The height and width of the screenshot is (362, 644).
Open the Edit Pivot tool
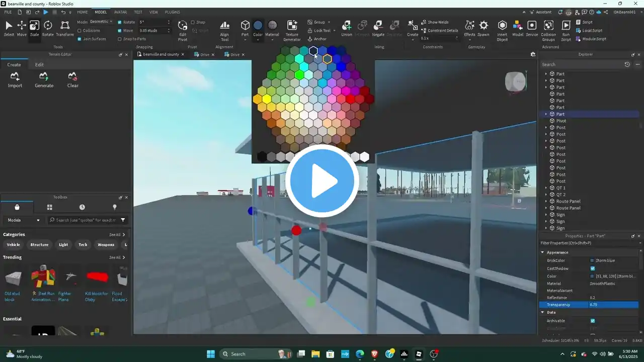click(x=183, y=31)
